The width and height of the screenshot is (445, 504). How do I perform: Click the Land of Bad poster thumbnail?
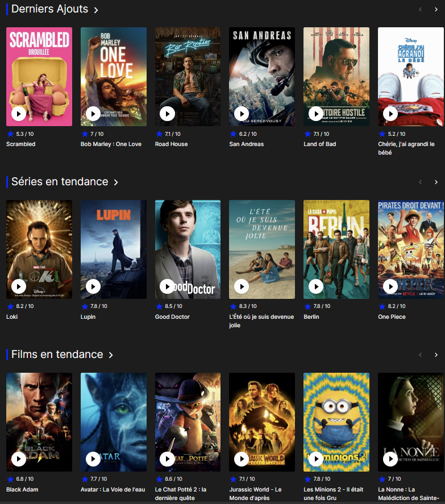336,77
